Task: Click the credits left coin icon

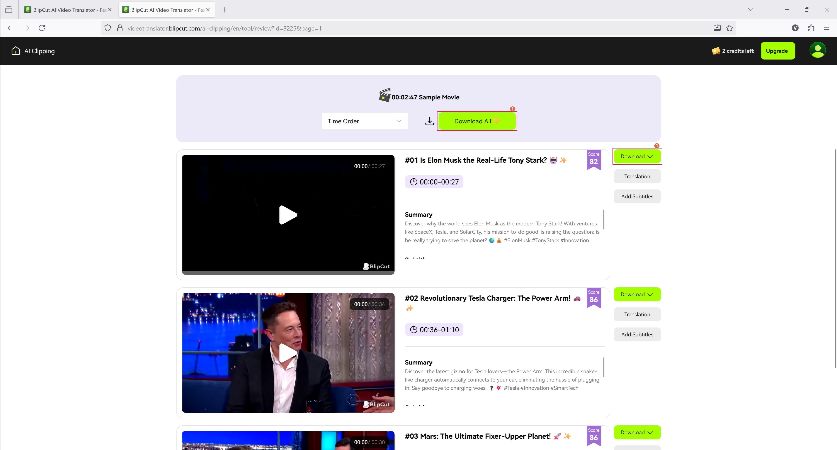Action: pos(716,51)
